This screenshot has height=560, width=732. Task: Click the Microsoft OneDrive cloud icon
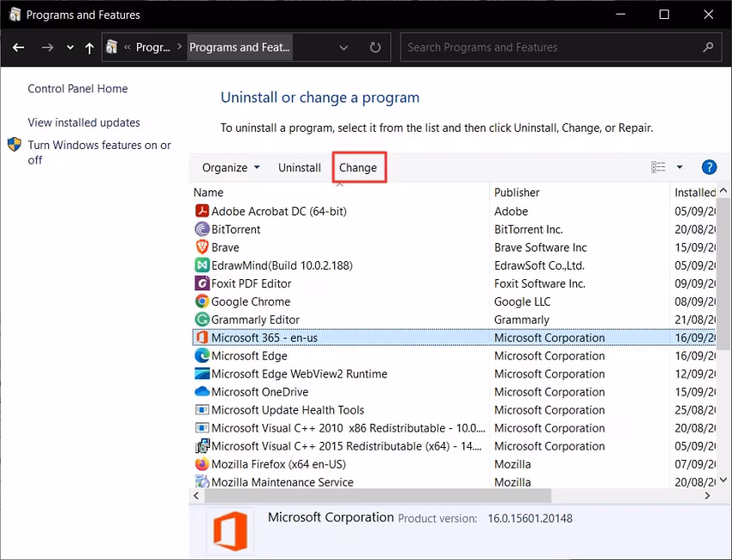[x=202, y=392]
